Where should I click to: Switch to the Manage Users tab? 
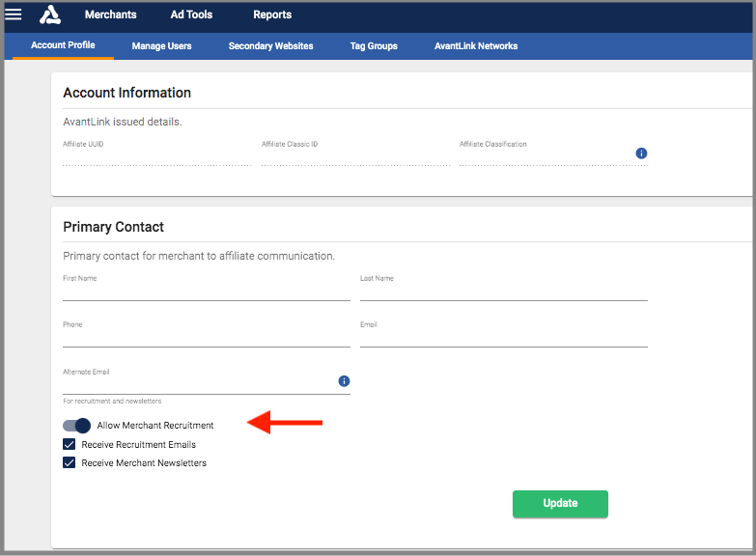pyautogui.click(x=161, y=45)
